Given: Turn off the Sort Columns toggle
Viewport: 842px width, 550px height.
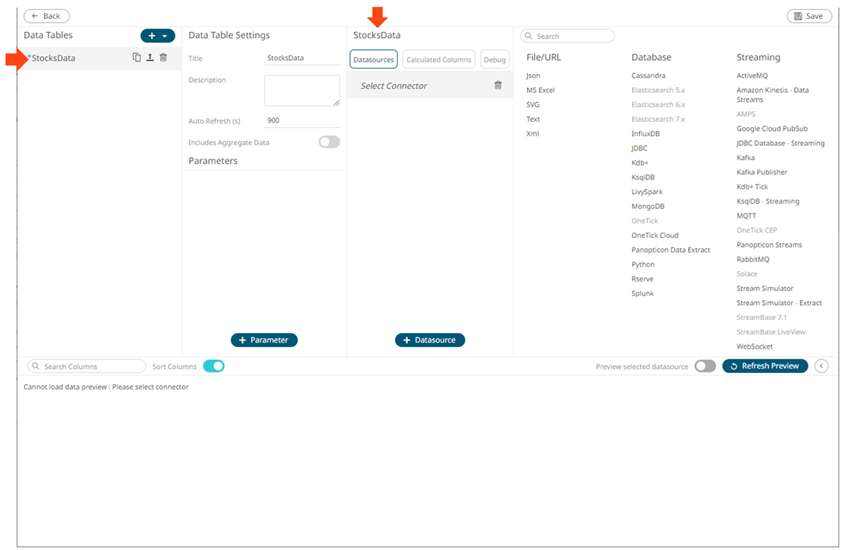Looking at the screenshot, I should 214,366.
